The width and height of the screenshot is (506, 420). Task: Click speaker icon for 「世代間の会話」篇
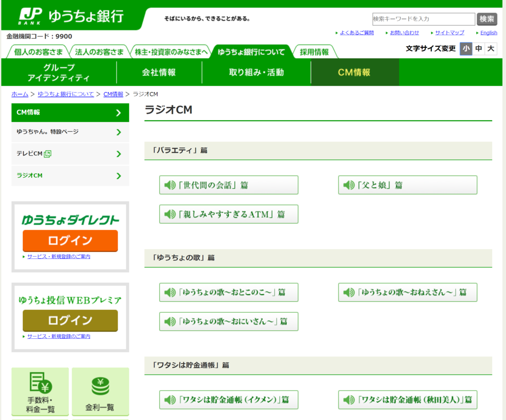[170, 185]
